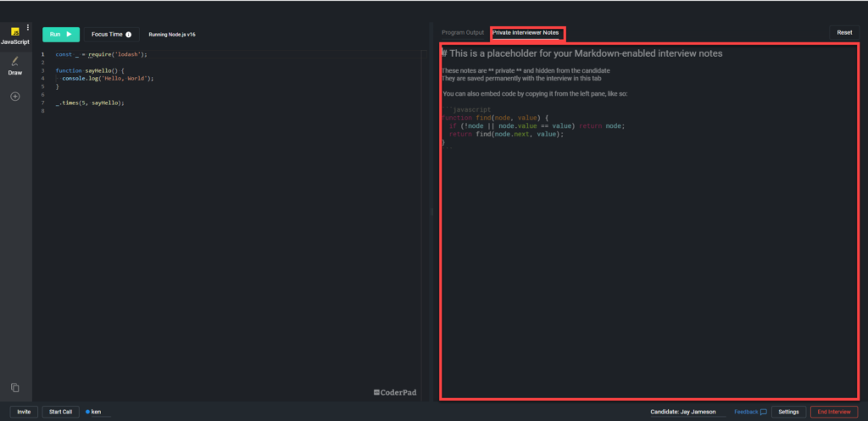This screenshot has width=868, height=421.
Task: Open the Focus Time button
Action: click(x=111, y=34)
